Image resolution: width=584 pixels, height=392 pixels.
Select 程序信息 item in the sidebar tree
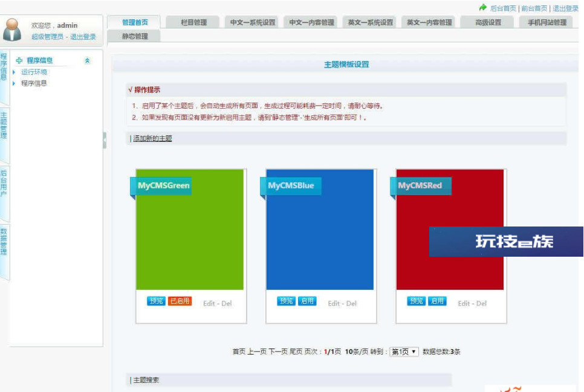coord(34,83)
